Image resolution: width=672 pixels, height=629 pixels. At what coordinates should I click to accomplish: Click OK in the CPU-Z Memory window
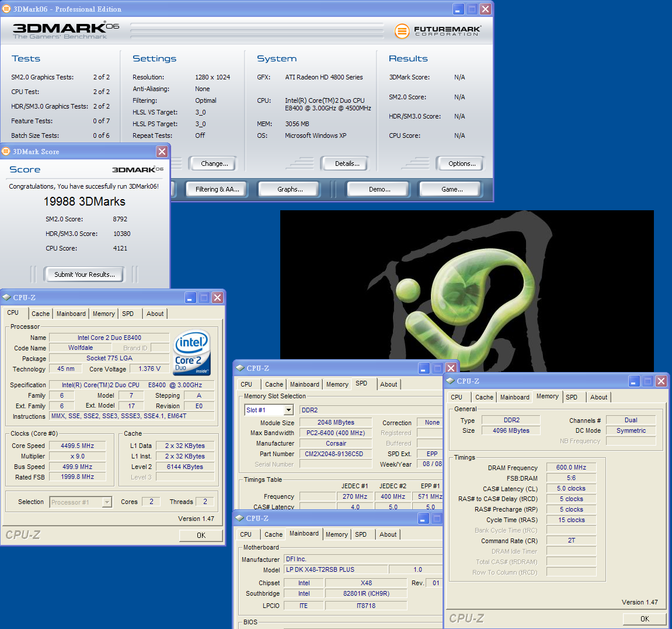pos(645,618)
